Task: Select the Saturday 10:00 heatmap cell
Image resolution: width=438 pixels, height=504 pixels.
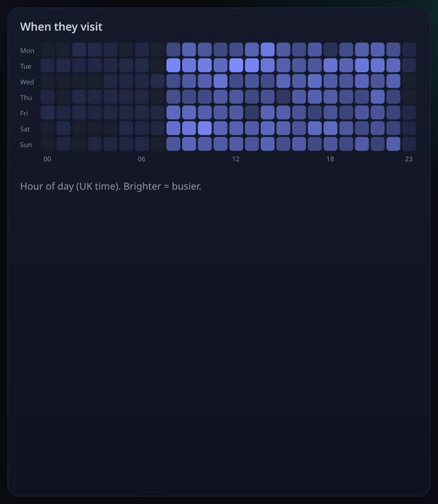Action: tap(205, 128)
